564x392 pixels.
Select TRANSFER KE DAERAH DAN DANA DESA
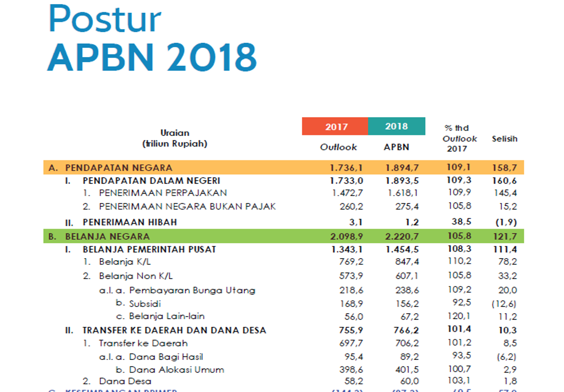tap(175, 330)
